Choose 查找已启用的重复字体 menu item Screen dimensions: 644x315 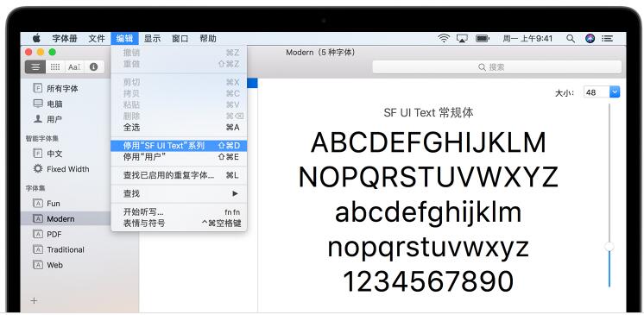pyautogui.click(x=179, y=175)
